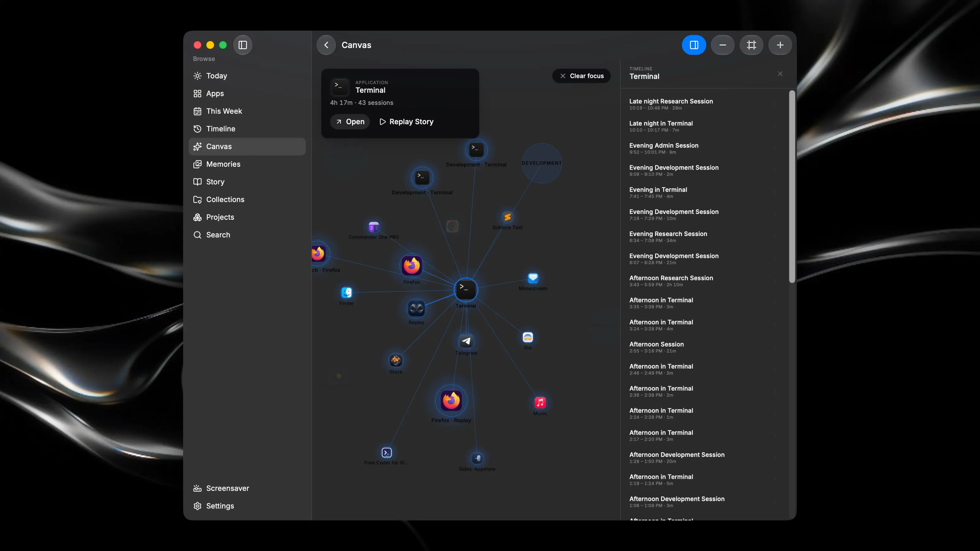
Task: Select This Week in sidebar
Action: [247, 111]
